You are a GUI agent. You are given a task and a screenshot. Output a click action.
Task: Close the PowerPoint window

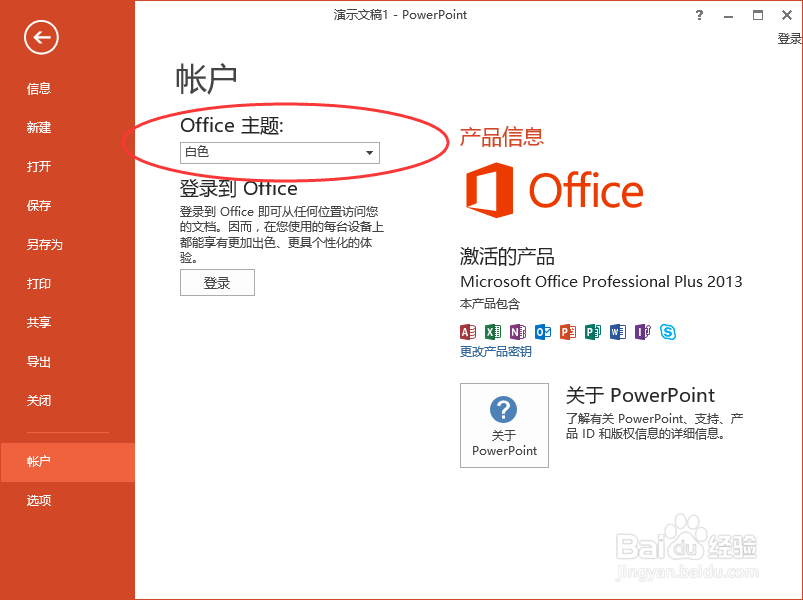(x=787, y=15)
